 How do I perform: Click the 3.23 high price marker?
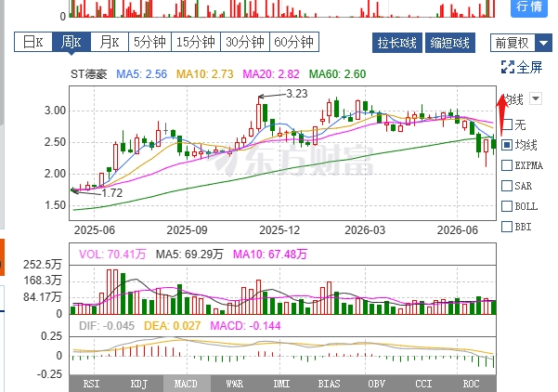pyautogui.click(x=296, y=94)
